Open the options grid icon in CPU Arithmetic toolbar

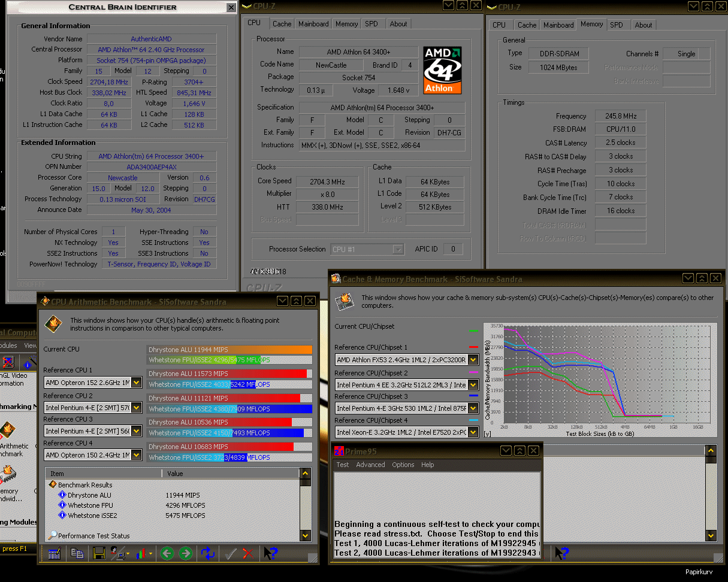coord(55,554)
